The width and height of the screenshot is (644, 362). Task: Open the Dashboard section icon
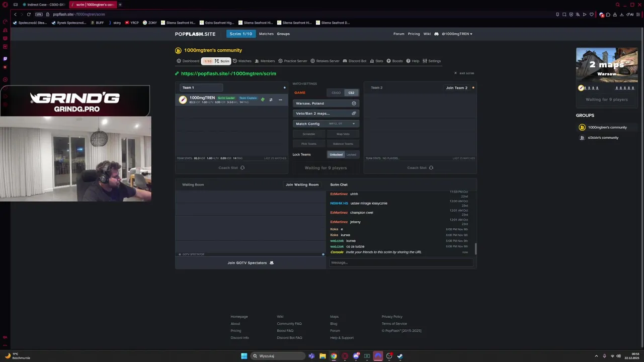click(x=179, y=61)
